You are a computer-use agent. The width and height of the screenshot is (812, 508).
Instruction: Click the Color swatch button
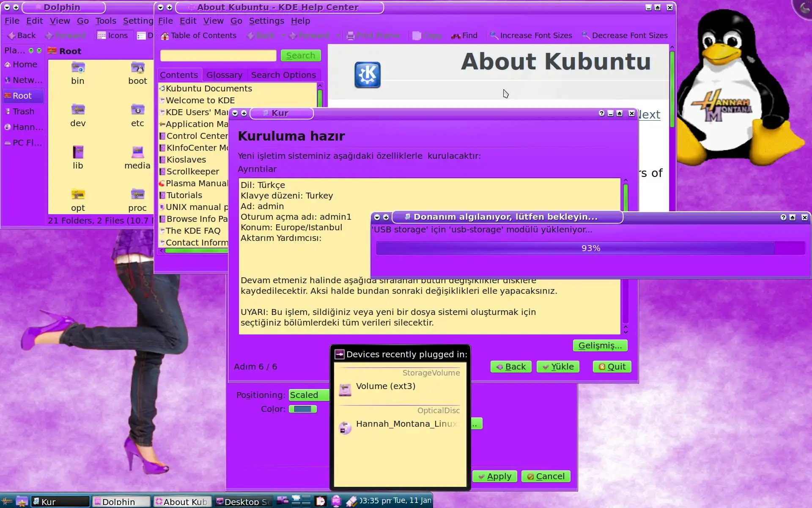click(x=303, y=409)
